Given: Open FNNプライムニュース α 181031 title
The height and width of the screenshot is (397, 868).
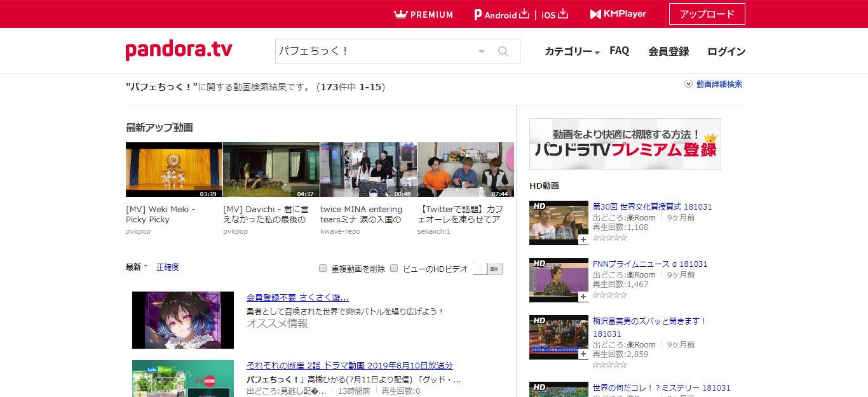Looking at the screenshot, I should [x=650, y=264].
